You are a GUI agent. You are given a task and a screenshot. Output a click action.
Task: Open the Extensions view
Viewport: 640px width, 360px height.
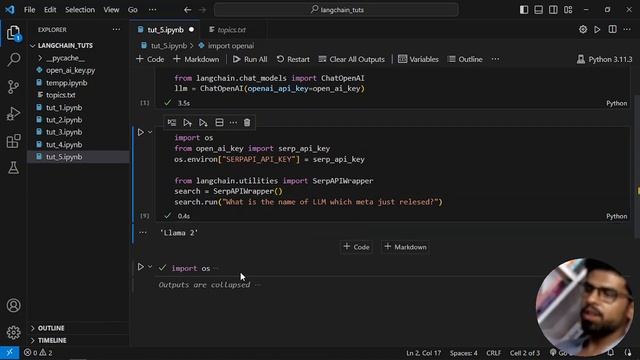(x=13, y=141)
